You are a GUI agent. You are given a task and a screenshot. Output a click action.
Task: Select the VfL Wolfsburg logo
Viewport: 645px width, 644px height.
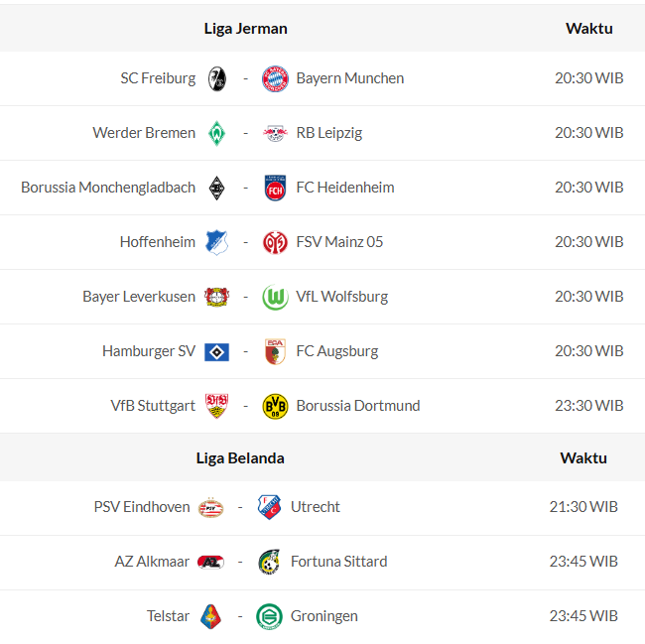point(275,297)
